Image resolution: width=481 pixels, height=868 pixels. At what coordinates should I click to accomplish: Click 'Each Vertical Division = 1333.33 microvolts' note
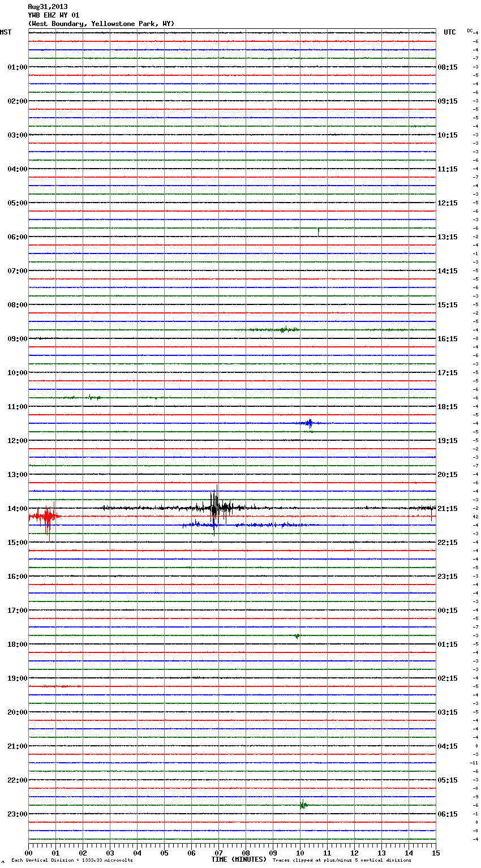point(72,861)
